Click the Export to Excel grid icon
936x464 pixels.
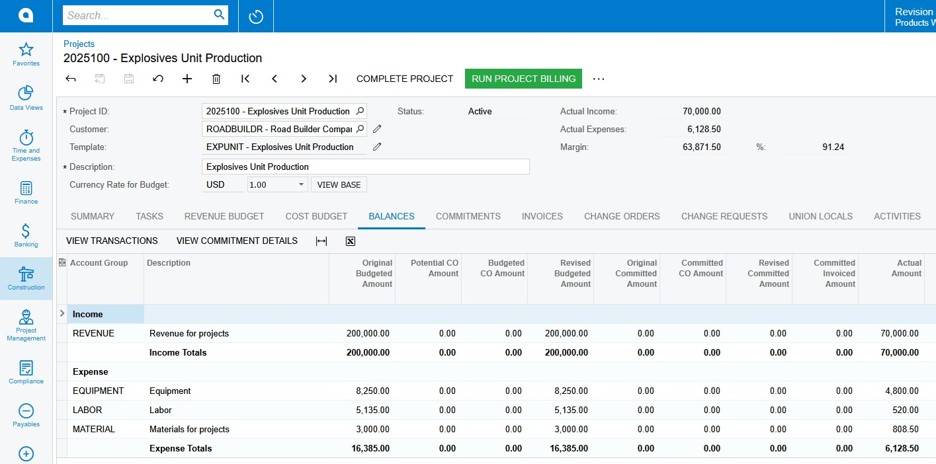[351, 241]
